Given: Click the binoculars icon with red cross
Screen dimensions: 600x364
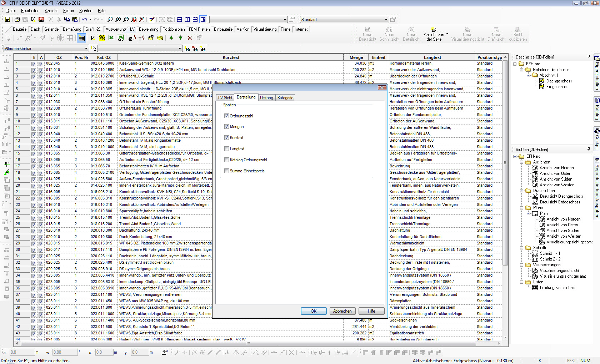Looking at the screenshot, I should pyautogui.click(x=195, y=49).
